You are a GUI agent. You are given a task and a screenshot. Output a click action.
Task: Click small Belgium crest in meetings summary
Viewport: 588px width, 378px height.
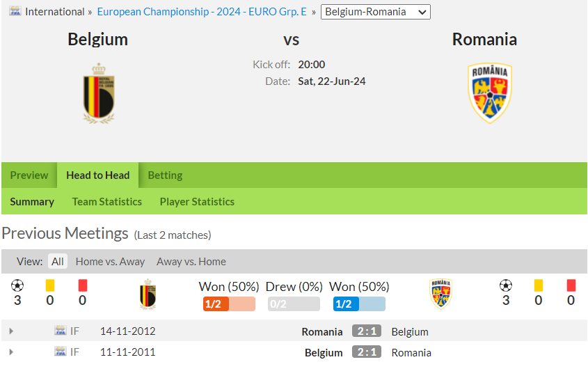tap(148, 294)
